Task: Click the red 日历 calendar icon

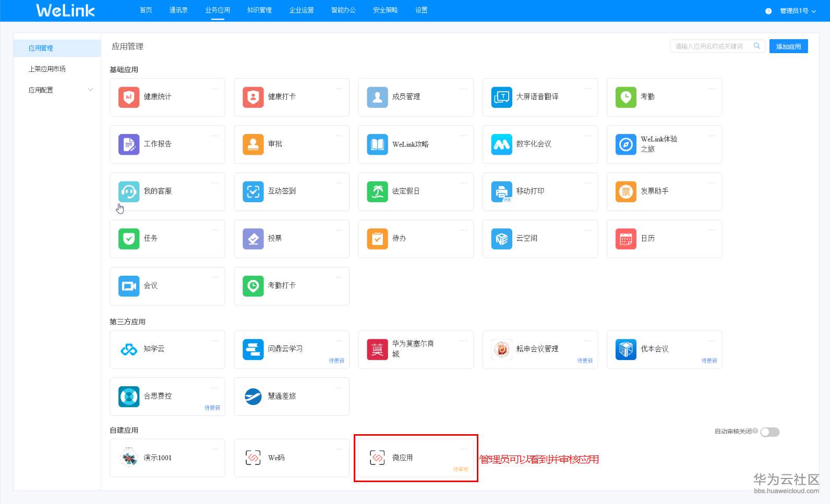Action: click(625, 239)
